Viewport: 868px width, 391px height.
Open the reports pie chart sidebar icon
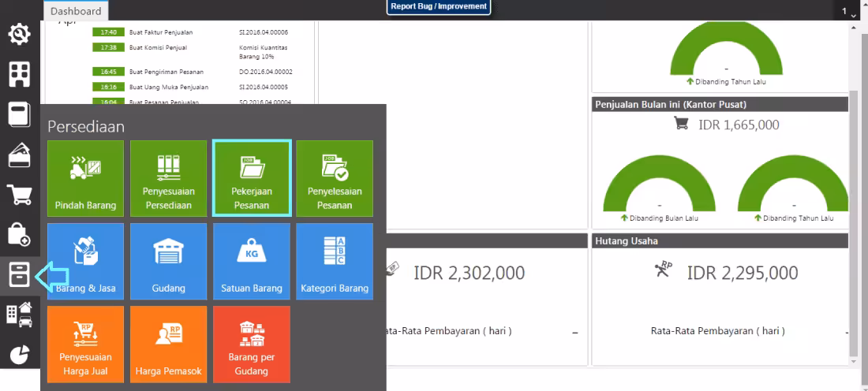[20, 355]
